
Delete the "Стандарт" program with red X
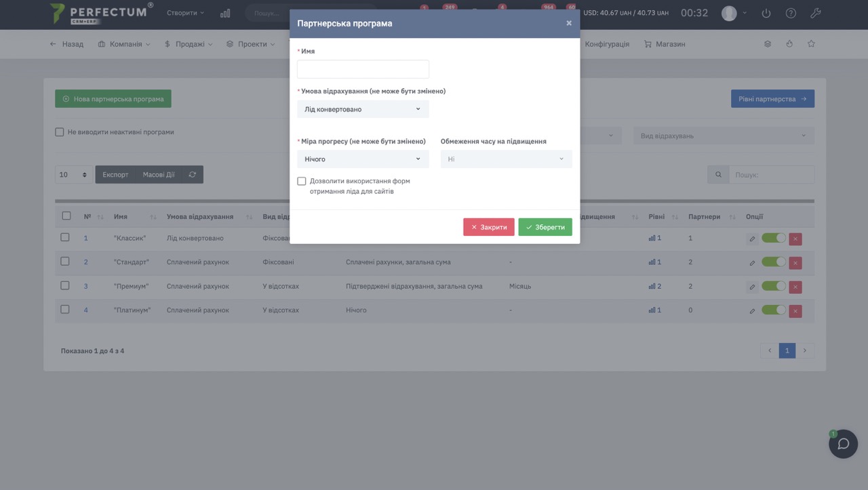(x=795, y=263)
